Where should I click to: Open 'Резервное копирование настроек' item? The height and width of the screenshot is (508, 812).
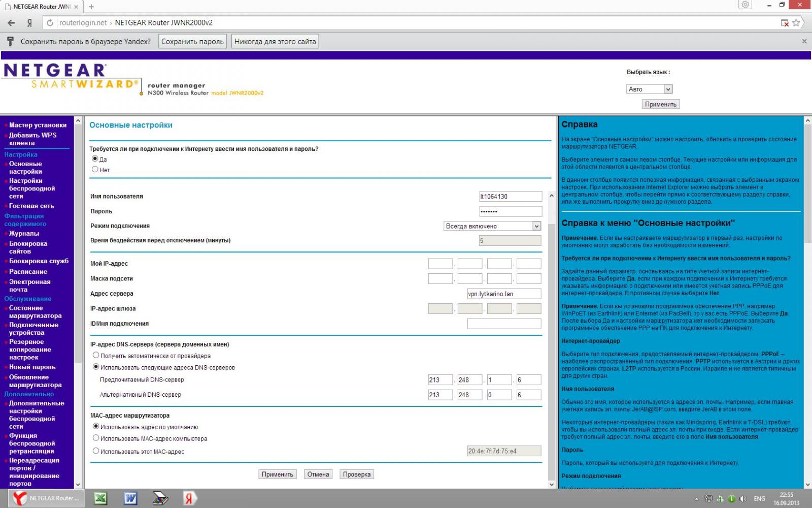29,350
